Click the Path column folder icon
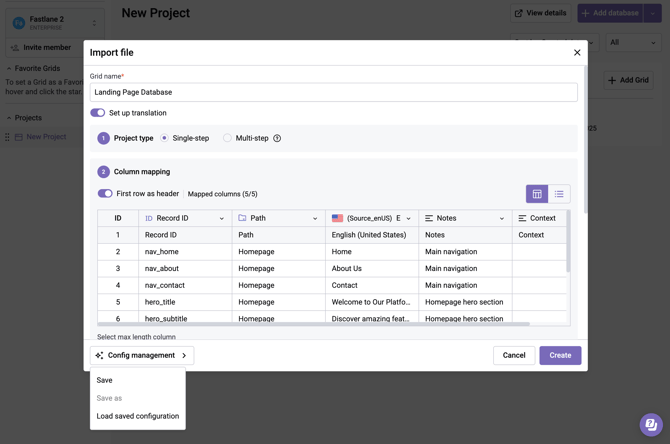Image resolution: width=670 pixels, height=444 pixels. pyautogui.click(x=242, y=218)
